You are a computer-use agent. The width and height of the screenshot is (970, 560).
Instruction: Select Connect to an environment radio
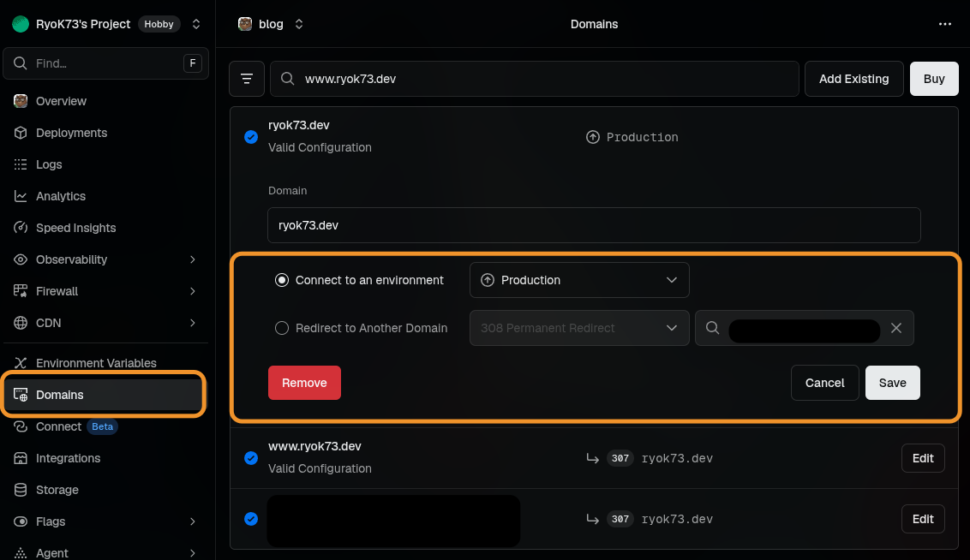[281, 280]
